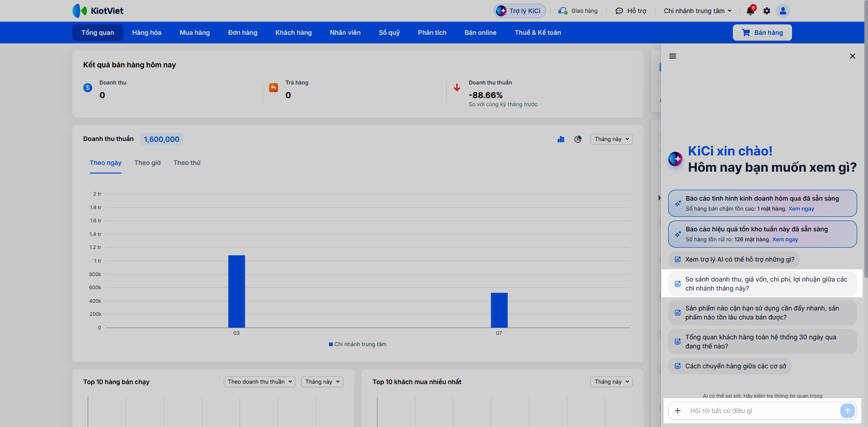This screenshot has width=868, height=427.
Task: Switch to bar chart view icon
Action: pos(561,139)
